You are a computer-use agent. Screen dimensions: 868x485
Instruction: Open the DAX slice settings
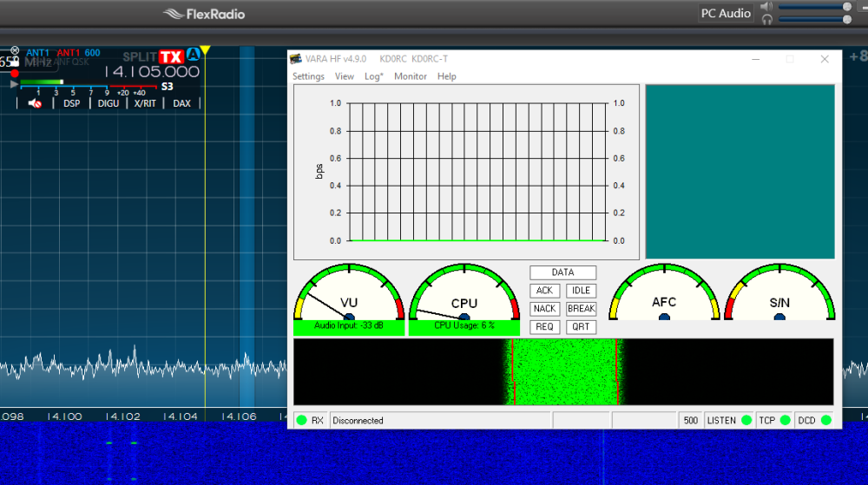pyautogui.click(x=181, y=103)
